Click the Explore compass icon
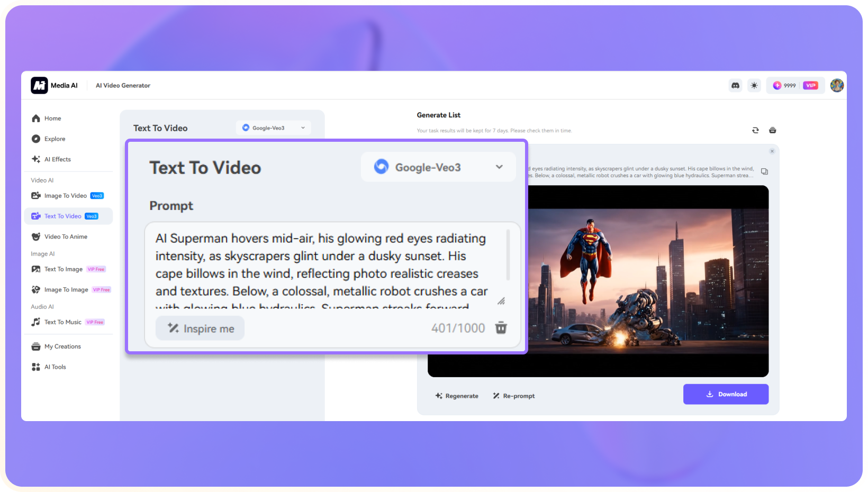Viewport: 868px width, 492px height. [36, 139]
